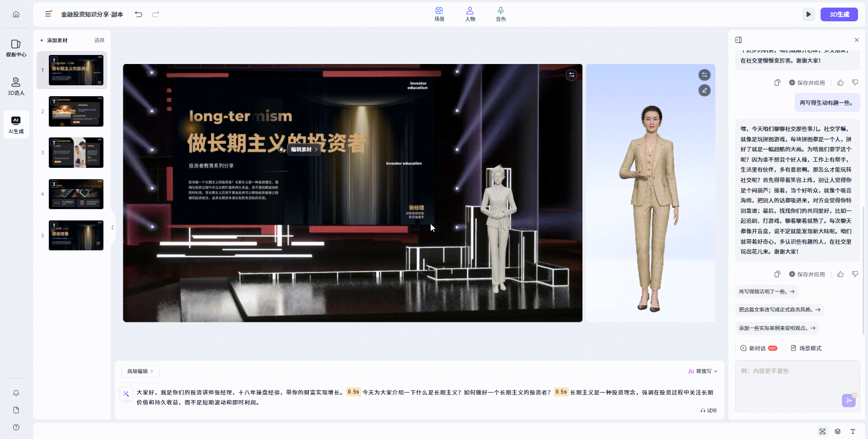The width and height of the screenshot is (868, 439).
Task: Collapse the slide panel with the arrow
Action: [112, 228]
